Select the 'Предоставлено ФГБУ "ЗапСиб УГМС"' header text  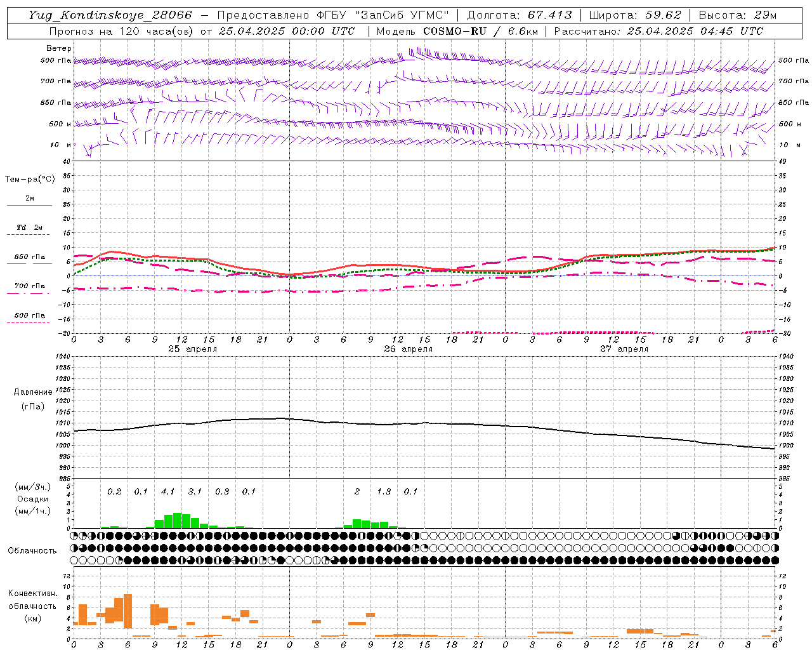[x=332, y=15]
